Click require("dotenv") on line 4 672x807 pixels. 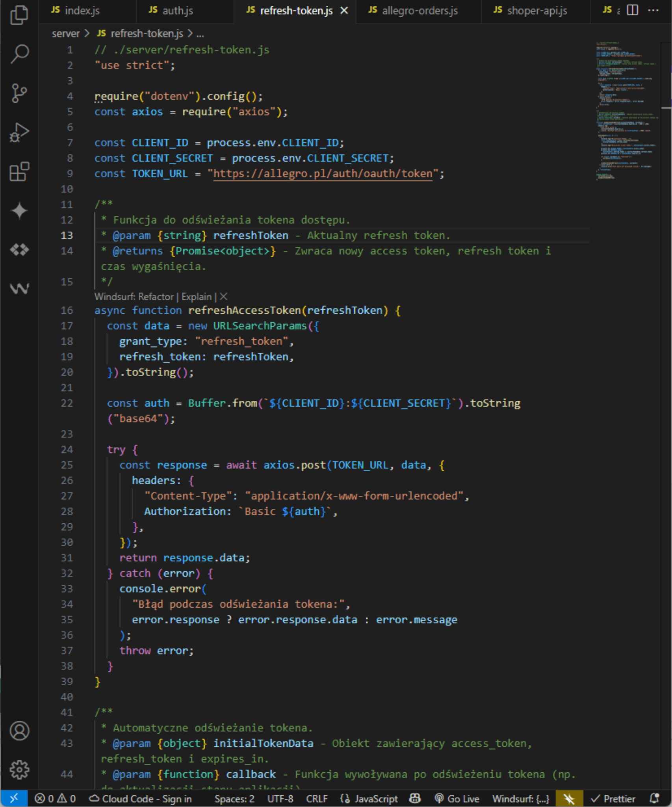click(147, 97)
